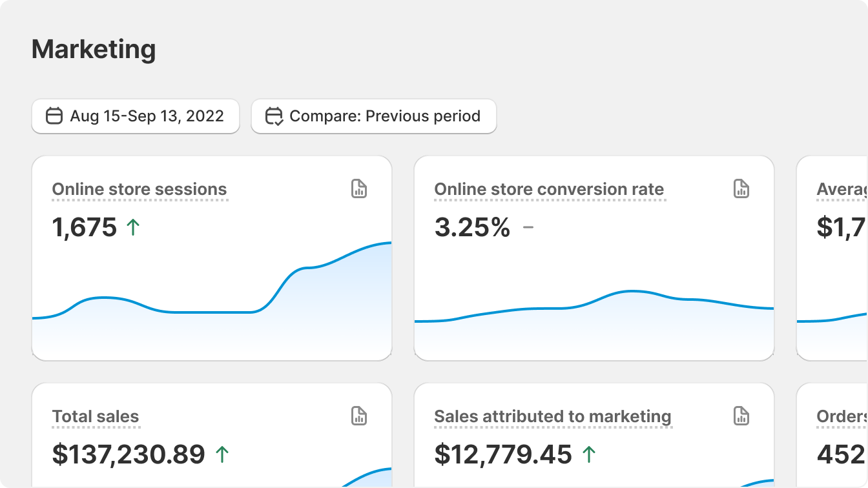Image resolution: width=868 pixels, height=488 pixels.
Task: Open the Aug 15-Sep 13, 2022 date picker
Action: pos(136,116)
